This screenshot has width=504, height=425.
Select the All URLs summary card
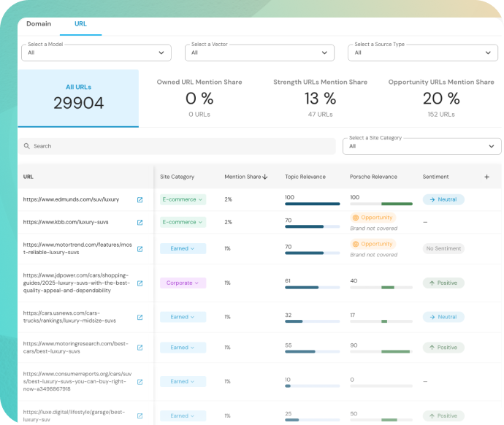(78, 98)
